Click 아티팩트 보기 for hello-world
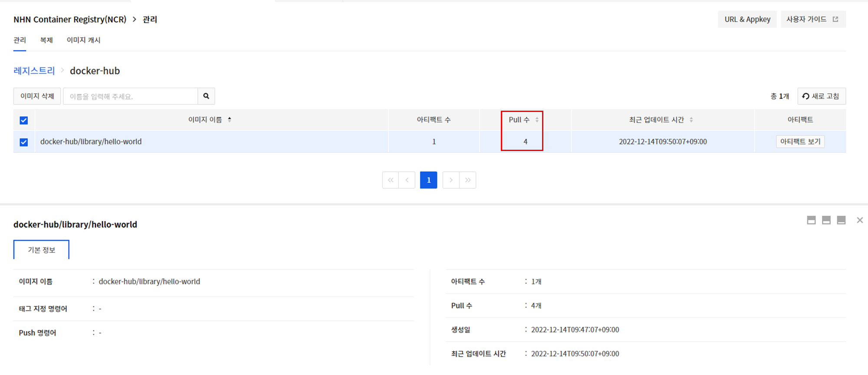The image size is (868, 375). (800, 141)
